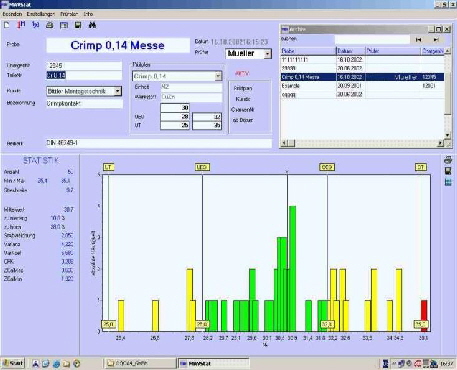The width and height of the screenshot is (457, 370).
Task: Click the upper tolerance field showing 35
Action: [x=207, y=125]
